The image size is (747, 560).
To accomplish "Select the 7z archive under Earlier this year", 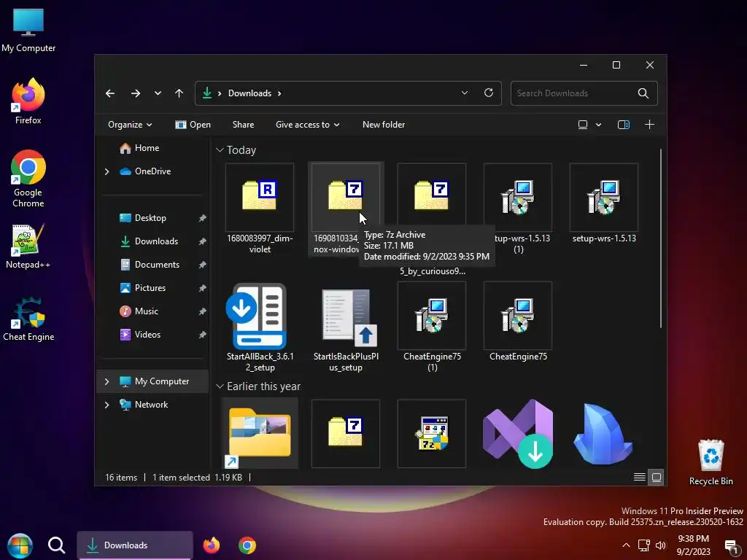I will pyautogui.click(x=345, y=433).
